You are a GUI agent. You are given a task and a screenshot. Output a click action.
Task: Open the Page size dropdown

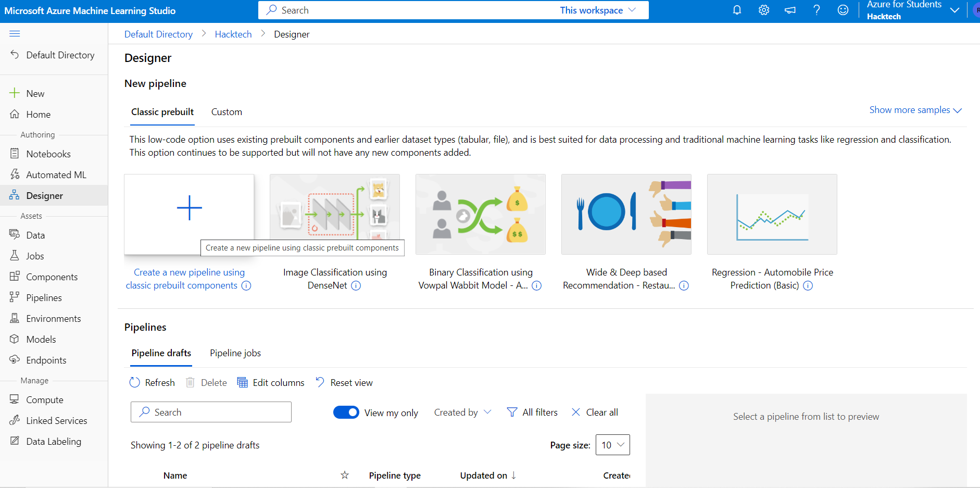[613, 445]
